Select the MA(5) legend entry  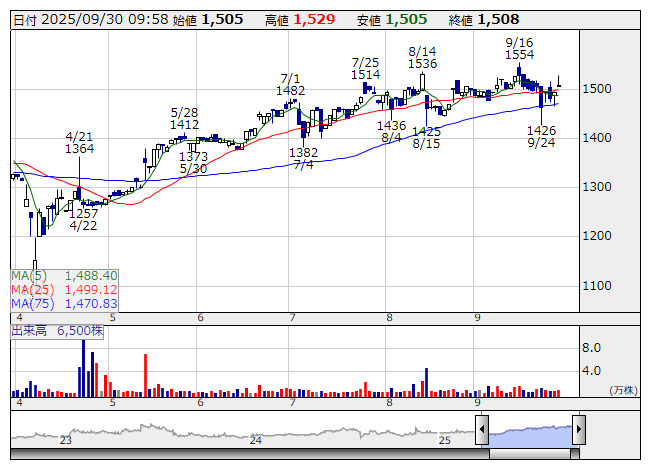pyautogui.click(x=65, y=275)
